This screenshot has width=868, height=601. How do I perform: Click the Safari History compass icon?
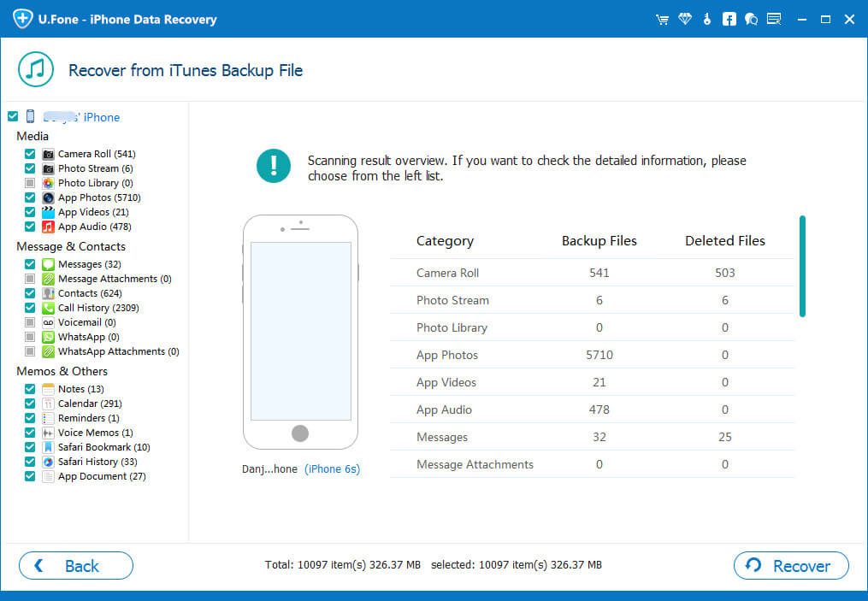pyautogui.click(x=48, y=462)
